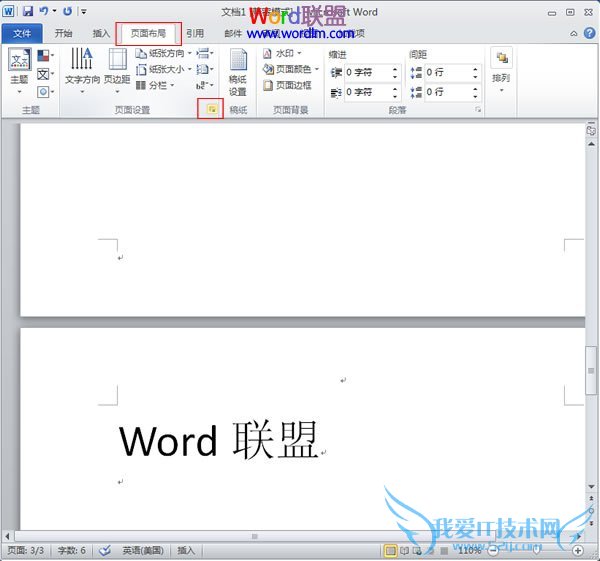Switch to the 插入 (Insert) tab
Screen dimensions: 600x561
[101, 34]
